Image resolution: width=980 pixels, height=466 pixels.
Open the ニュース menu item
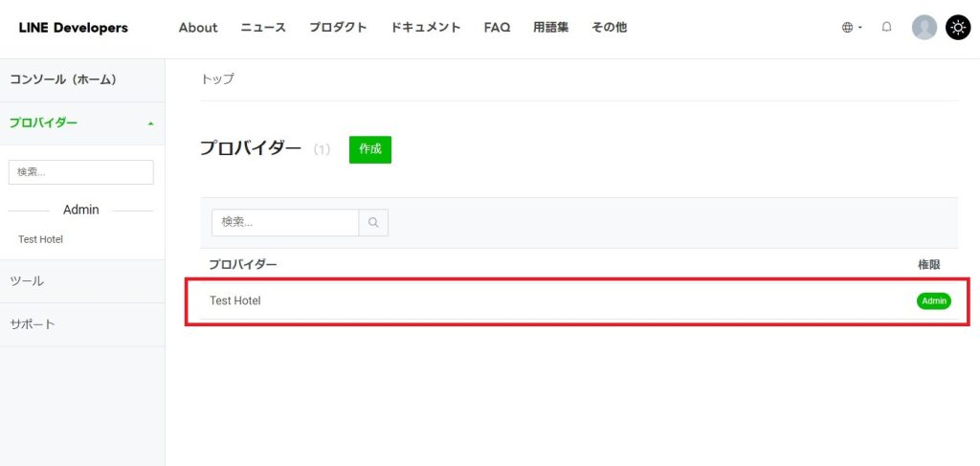[263, 28]
